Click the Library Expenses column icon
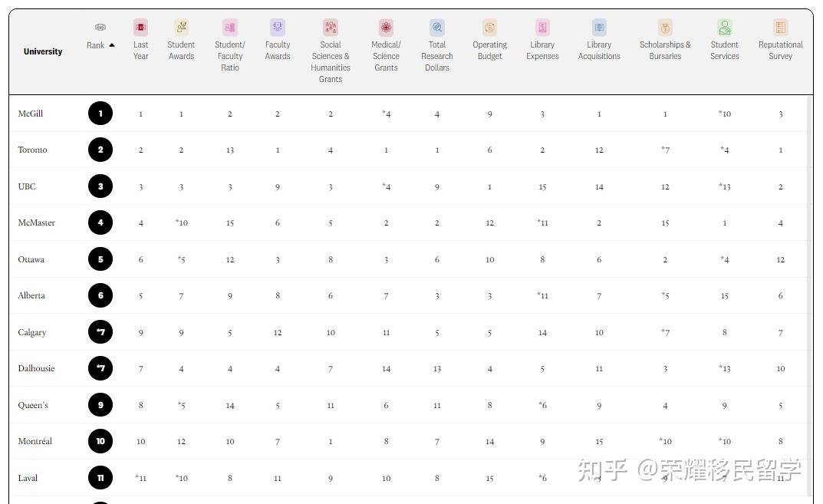Viewport: 823px width, 504px height. [x=543, y=27]
